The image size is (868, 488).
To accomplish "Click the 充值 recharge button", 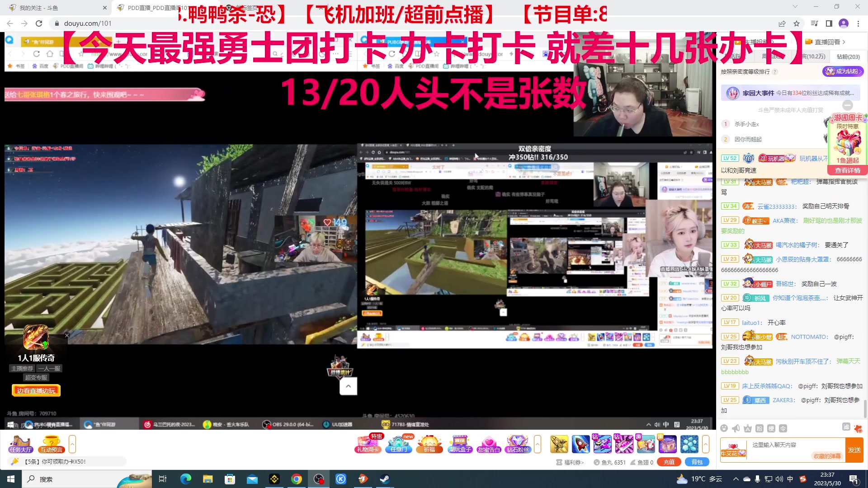I will click(669, 462).
